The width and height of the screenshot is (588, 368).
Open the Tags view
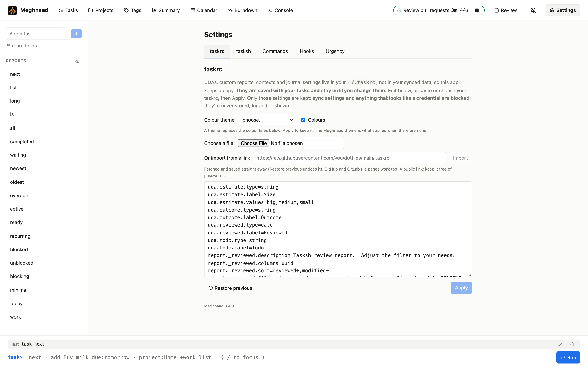(x=133, y=10)
